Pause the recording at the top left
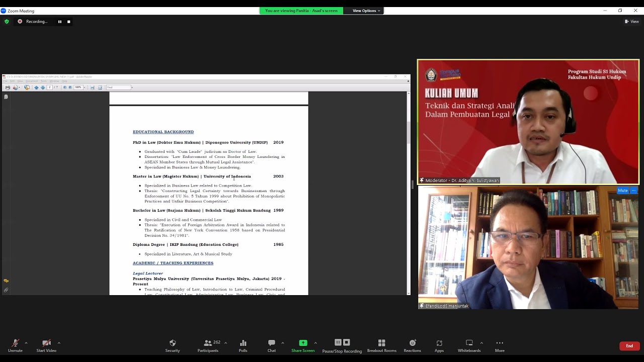This screenshot has height=362, width=644. 60,22
